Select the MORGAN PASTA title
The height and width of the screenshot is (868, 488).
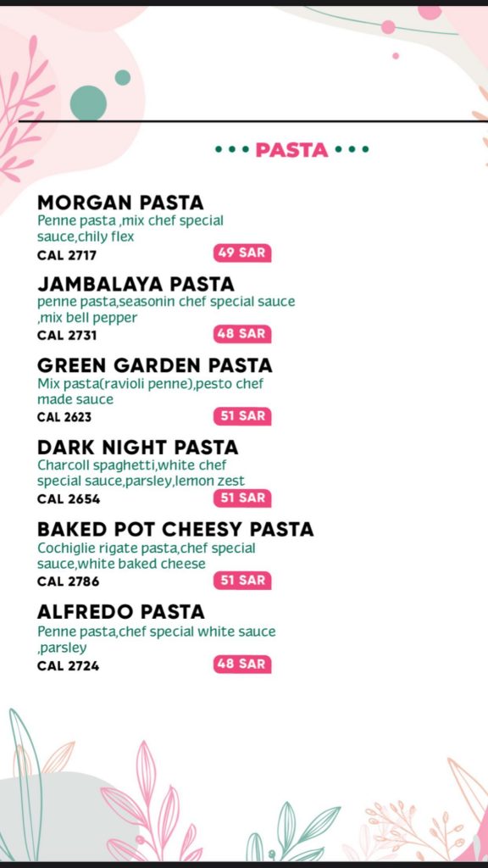[x=120, y=203]
